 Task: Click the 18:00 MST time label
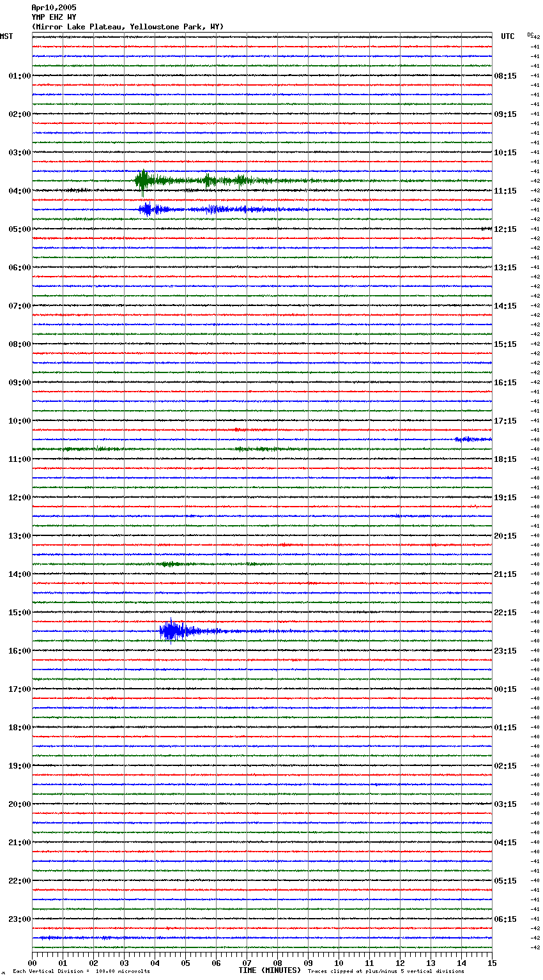click(20, 728)
